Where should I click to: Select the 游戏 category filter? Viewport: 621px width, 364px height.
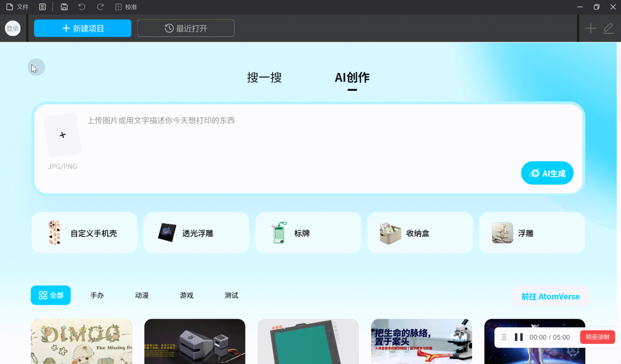click(x=187, y=295)
